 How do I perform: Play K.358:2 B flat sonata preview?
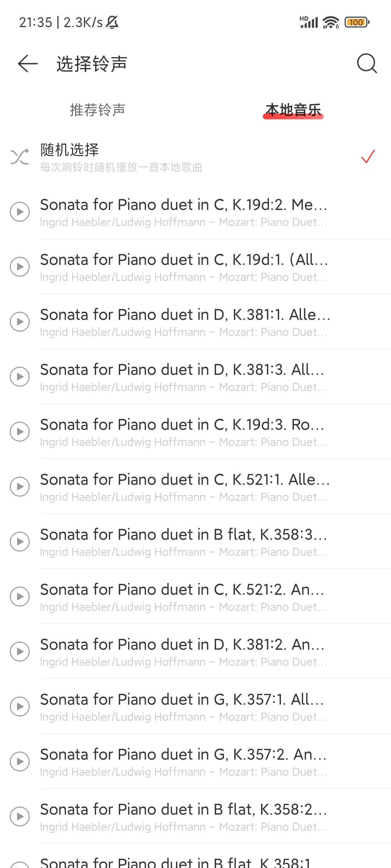20,817
